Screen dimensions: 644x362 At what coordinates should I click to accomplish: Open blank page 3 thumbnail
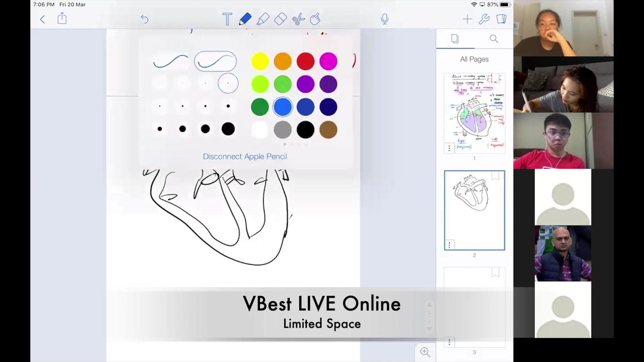click(474, 307)
